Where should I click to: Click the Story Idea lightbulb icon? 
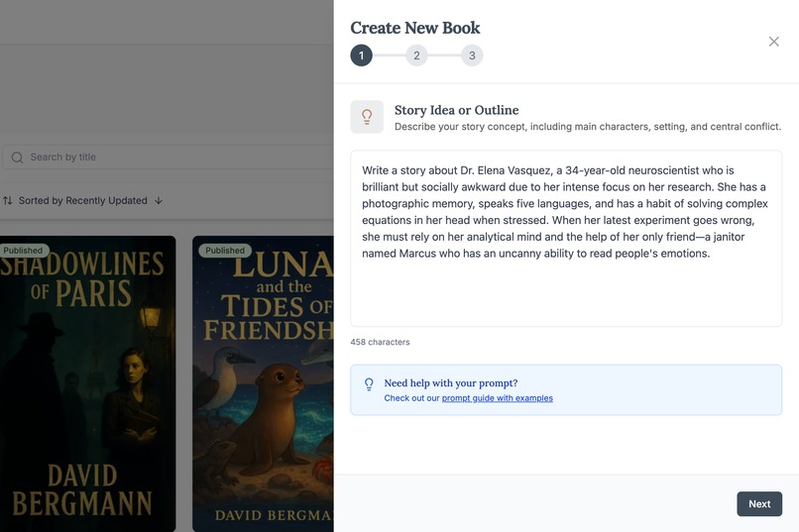coord(367,117)
